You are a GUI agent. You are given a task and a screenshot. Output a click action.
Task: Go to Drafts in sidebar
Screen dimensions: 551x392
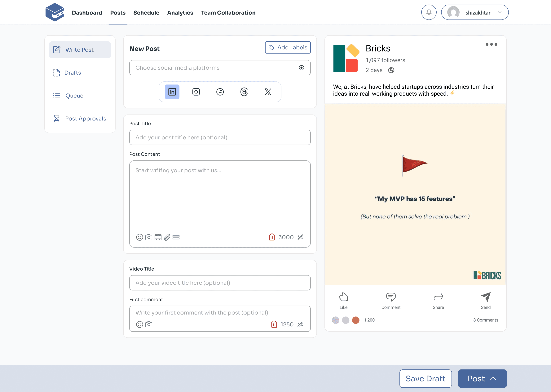pos(73,73)
